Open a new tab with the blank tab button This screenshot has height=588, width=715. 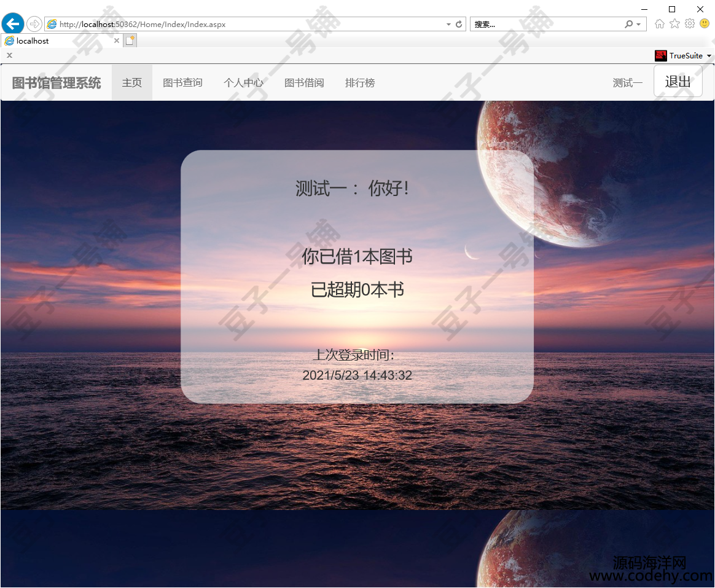[130, 41]
